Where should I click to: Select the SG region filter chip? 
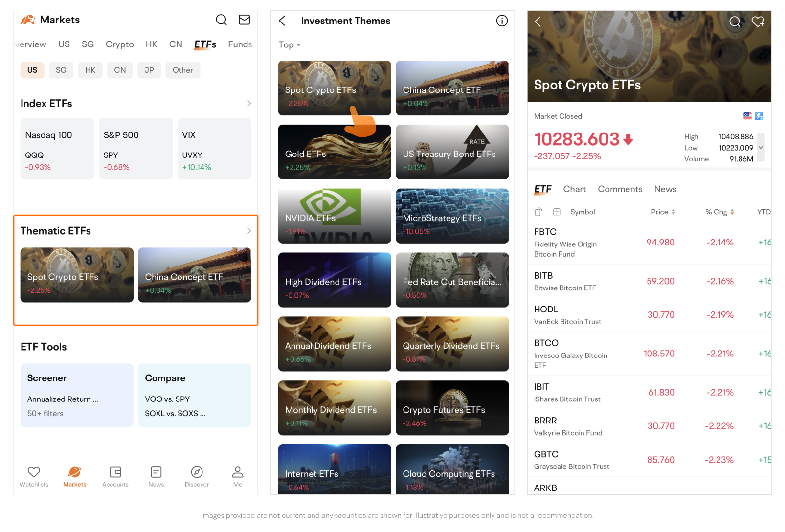click(x=61, y=70)
